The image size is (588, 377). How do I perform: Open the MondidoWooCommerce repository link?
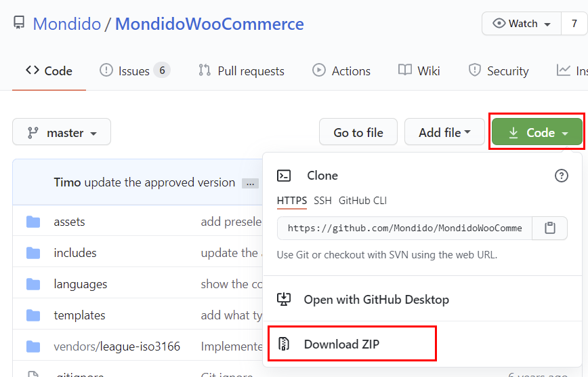coord(209,24)
